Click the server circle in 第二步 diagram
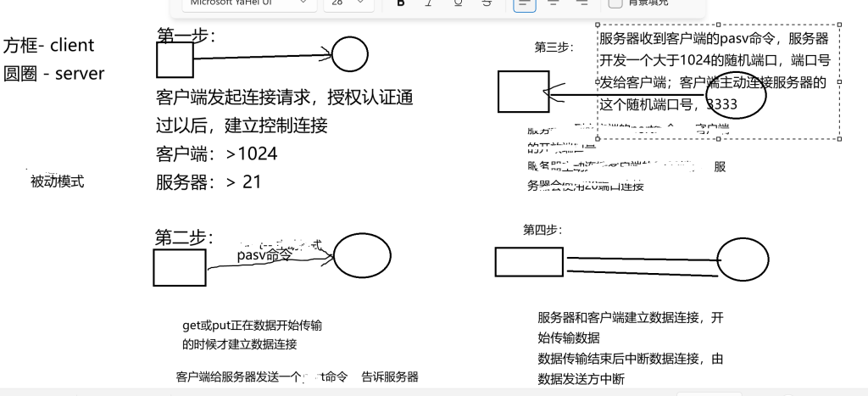This screenshot has width=868, height=396. tap(362, 256)
